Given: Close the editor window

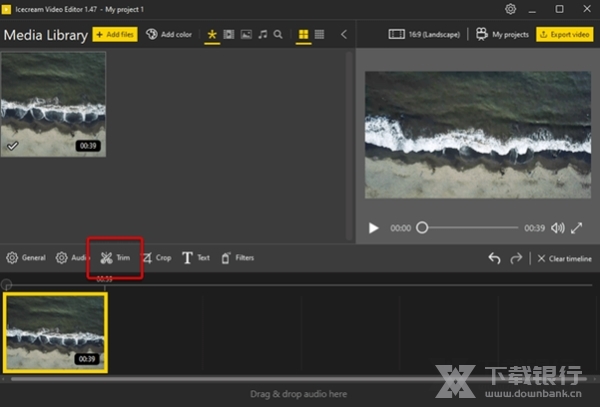Looking at the screenshot, I should [587, 9].
